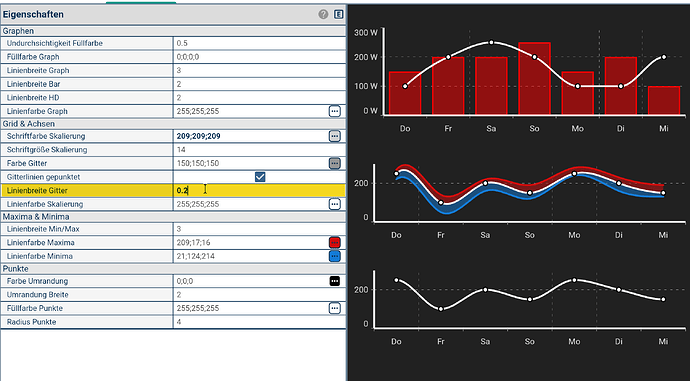Click the red bar above Do in top chart
Screen dimensions: 690x381
(x=405, y=93)
